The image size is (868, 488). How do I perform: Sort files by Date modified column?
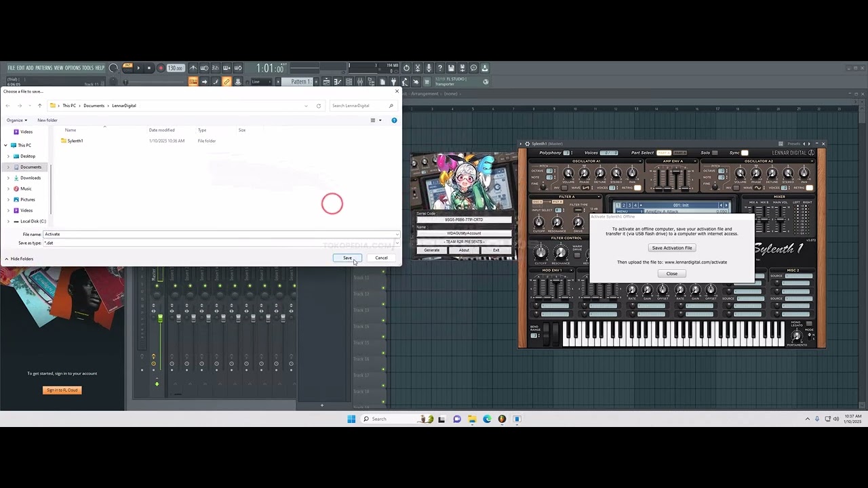click(x=162, y=130)
